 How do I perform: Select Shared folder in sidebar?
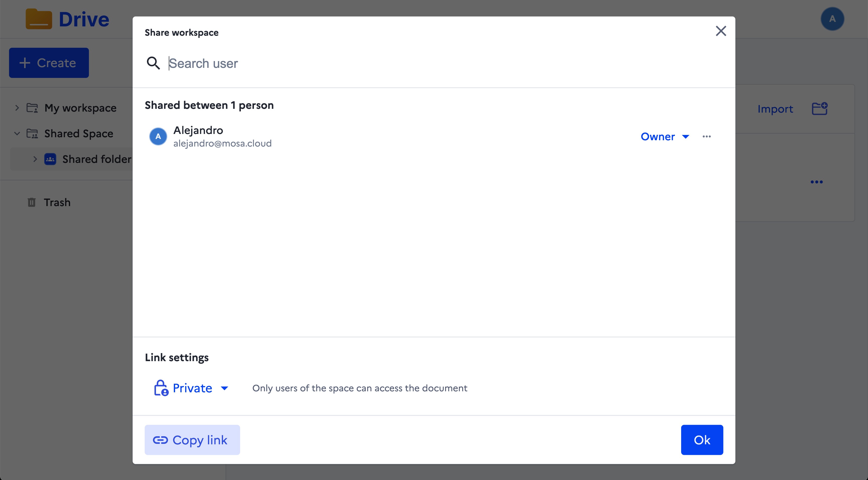pos(97,159)
